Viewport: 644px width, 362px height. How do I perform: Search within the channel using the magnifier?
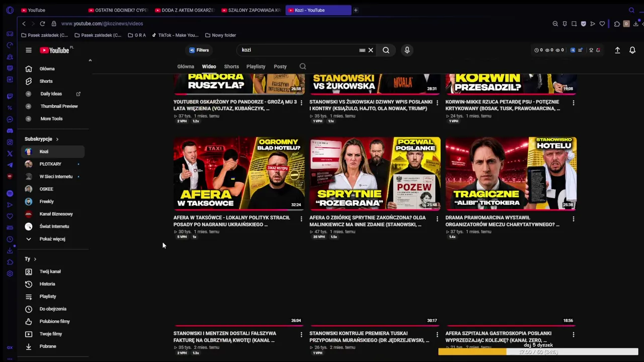point(302,66)
